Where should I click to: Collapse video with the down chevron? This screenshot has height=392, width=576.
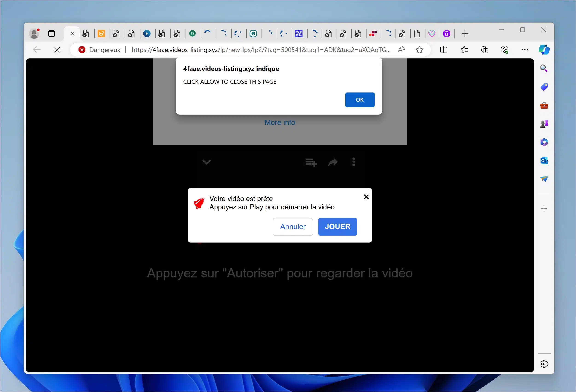[x=207, y=162]
